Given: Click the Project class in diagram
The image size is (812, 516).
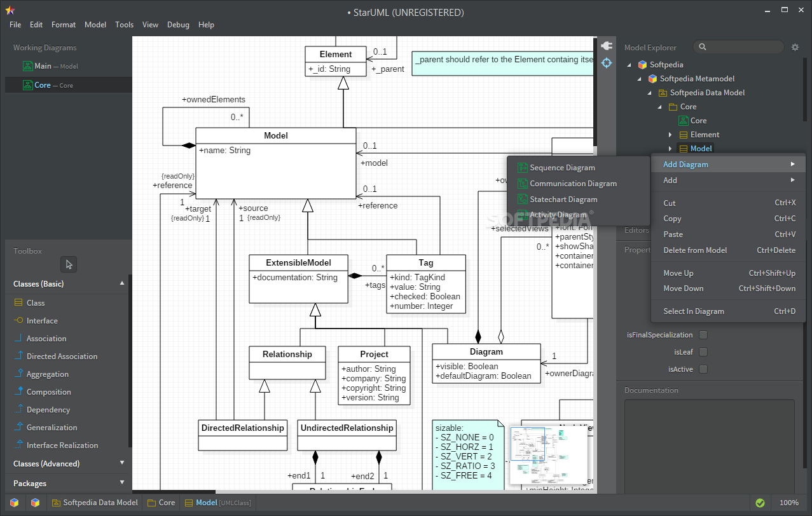Looking at the screenshot, I should (x=374, y=376).
